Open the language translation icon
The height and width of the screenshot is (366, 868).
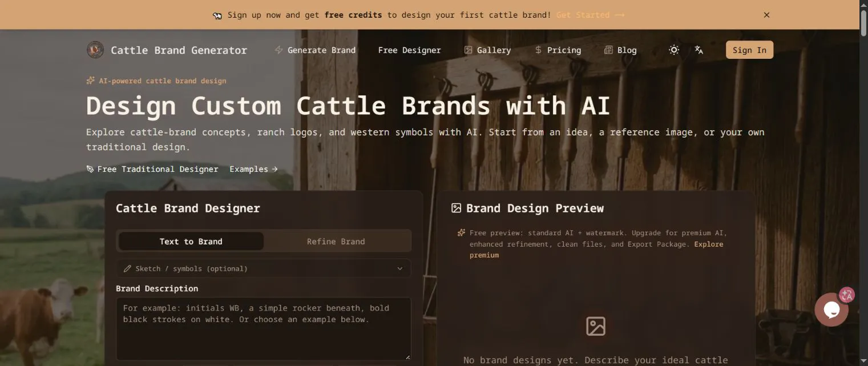click(699, 50)
